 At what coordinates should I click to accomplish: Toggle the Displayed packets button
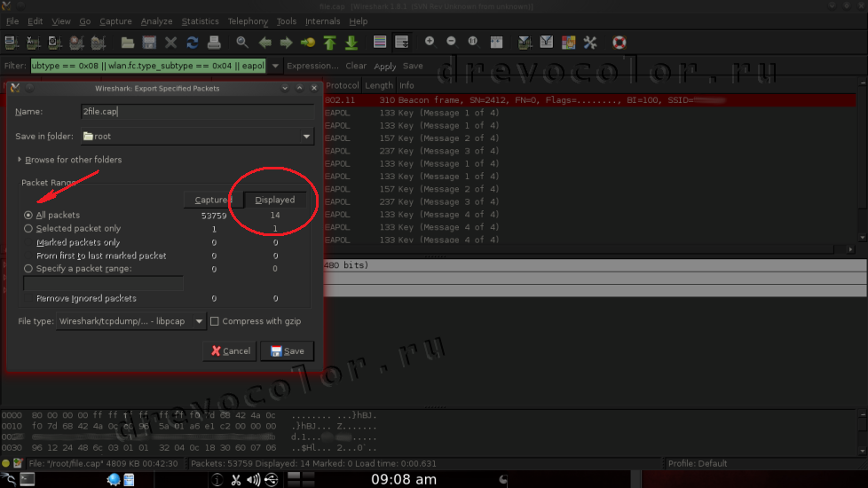click(x=275, y=200)
